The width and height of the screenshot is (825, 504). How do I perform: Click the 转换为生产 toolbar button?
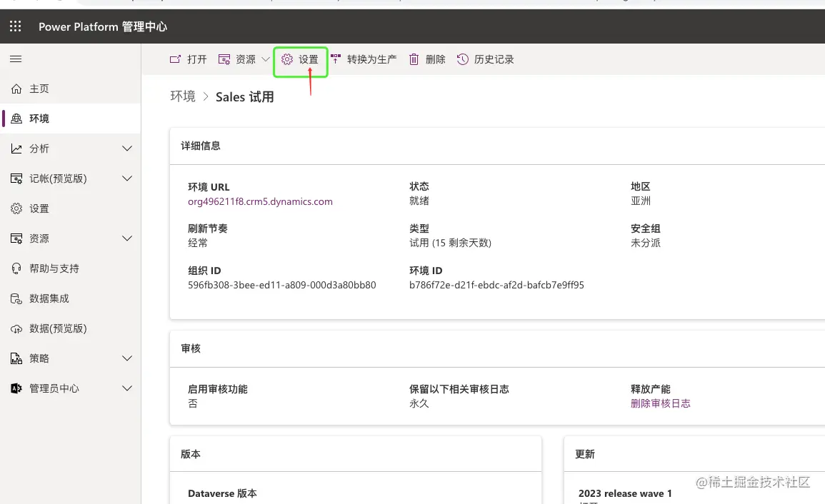pos(364,59)
